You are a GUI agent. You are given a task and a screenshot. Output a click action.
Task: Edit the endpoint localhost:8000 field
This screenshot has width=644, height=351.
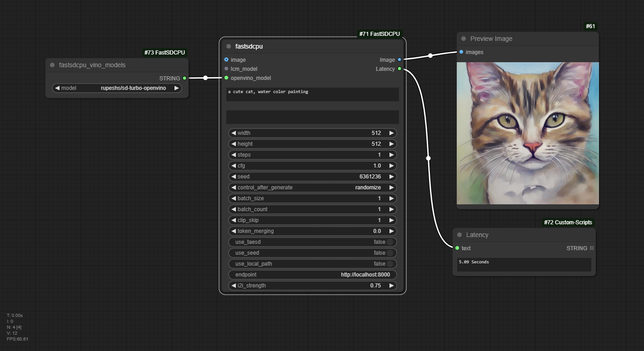pyautogui.click(x=312, y=274)
